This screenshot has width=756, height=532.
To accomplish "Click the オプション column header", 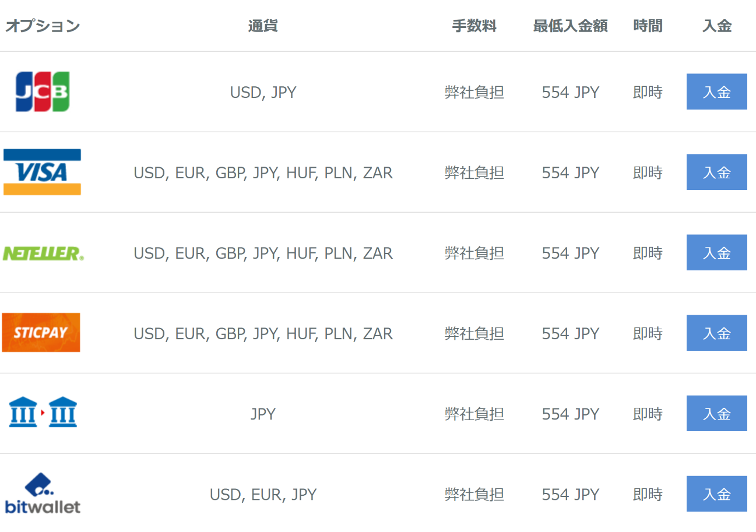I will [x=43, y=26].
